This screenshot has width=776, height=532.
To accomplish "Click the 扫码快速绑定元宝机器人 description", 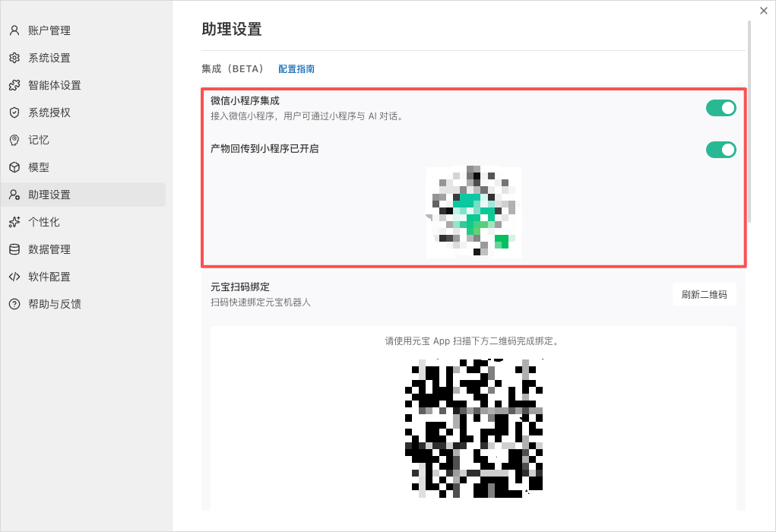I will (x=261, y=302).
